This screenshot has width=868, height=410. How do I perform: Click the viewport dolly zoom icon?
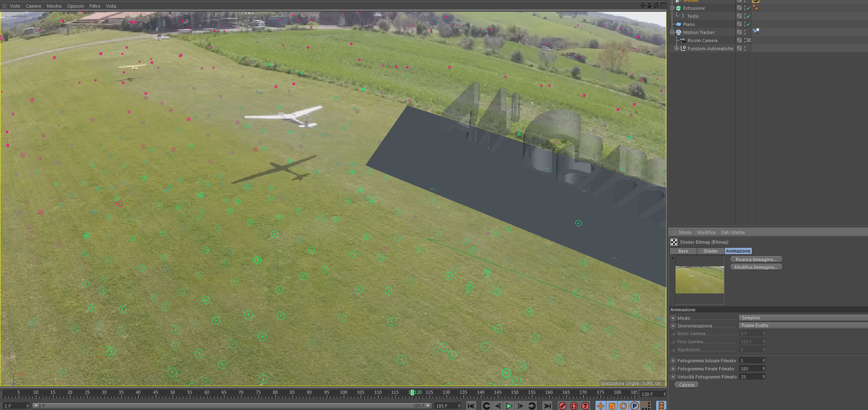(x=649, y=6)
